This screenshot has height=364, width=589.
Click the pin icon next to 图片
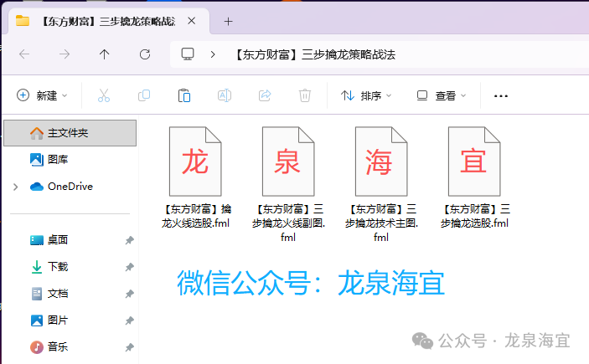tap(130, 320)
